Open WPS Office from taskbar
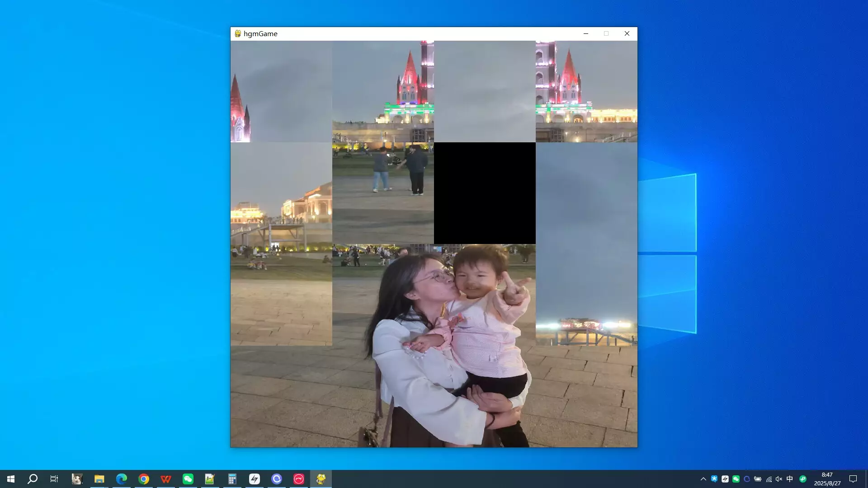Viewport: 868px width, 488px height. (166, 479)
